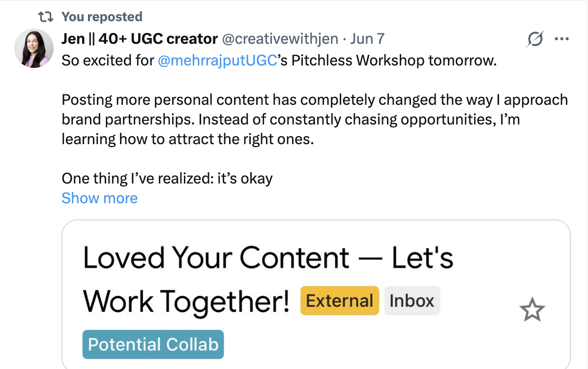
Task: Click the tweet text about brand partnerships
Action: (315, 120)
